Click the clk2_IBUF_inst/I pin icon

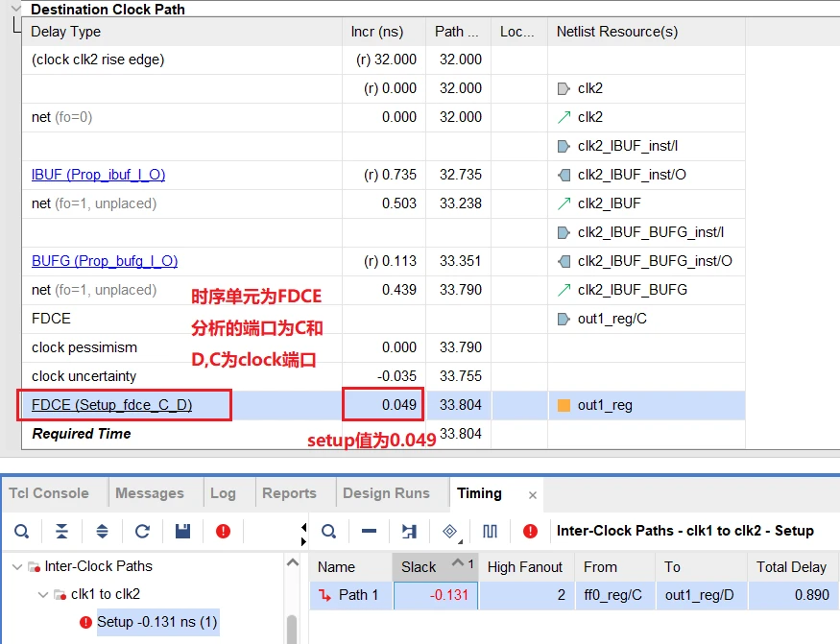tap(564, 146)
